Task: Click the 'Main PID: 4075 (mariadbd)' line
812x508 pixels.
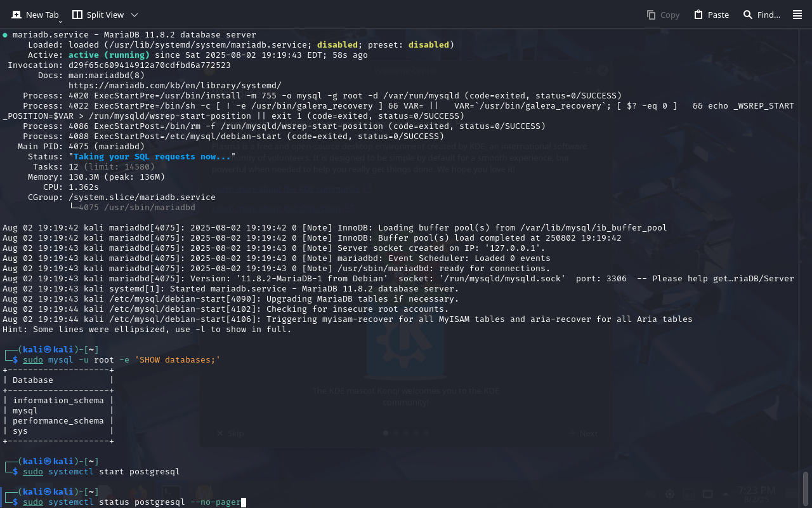Action: (81, 146)
